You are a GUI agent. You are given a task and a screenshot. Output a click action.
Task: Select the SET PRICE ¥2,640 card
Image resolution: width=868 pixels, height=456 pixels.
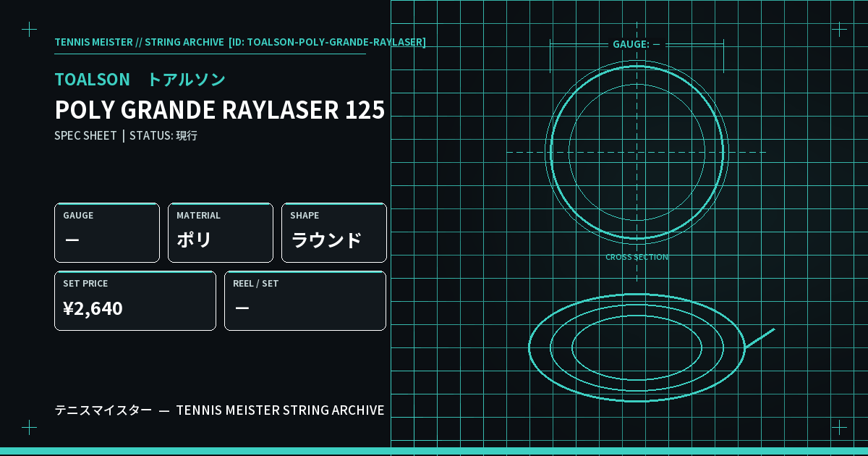pos(135,300)
